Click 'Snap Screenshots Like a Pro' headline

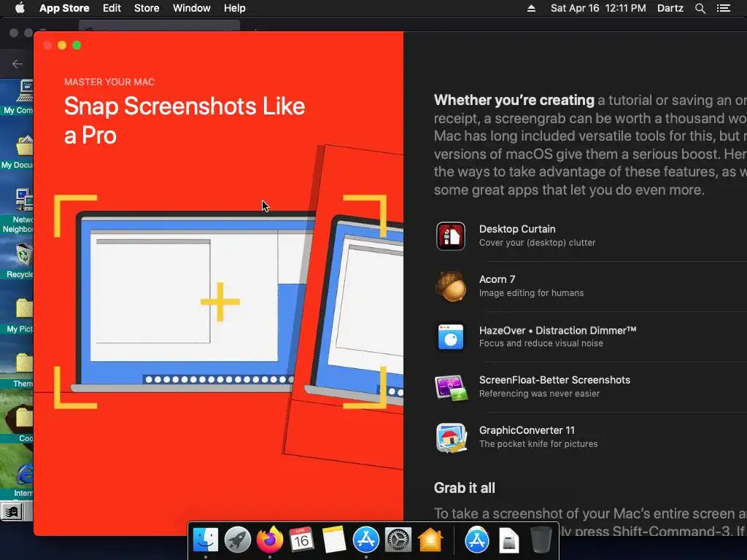(x=185, y=120)
